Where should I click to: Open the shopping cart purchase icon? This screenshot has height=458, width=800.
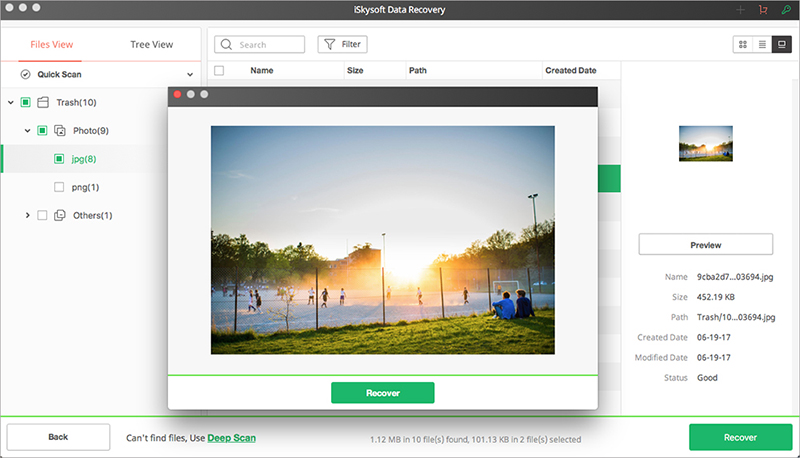coord(763,10)
